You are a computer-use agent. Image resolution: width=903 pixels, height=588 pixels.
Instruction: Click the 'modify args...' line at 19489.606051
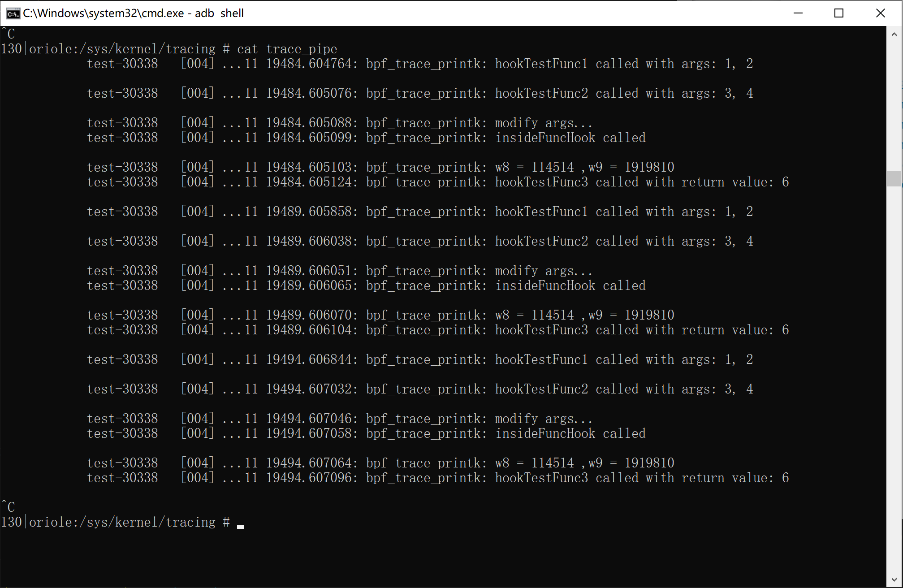340,271
